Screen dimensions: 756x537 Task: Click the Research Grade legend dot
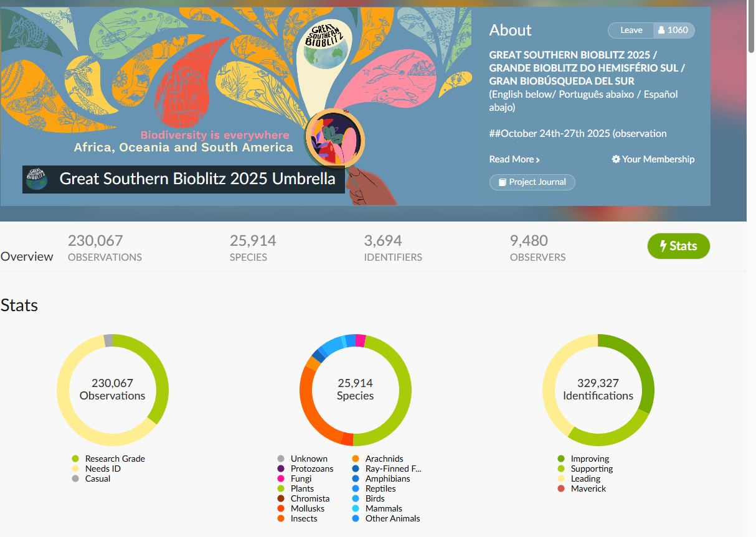coord(75,459)
